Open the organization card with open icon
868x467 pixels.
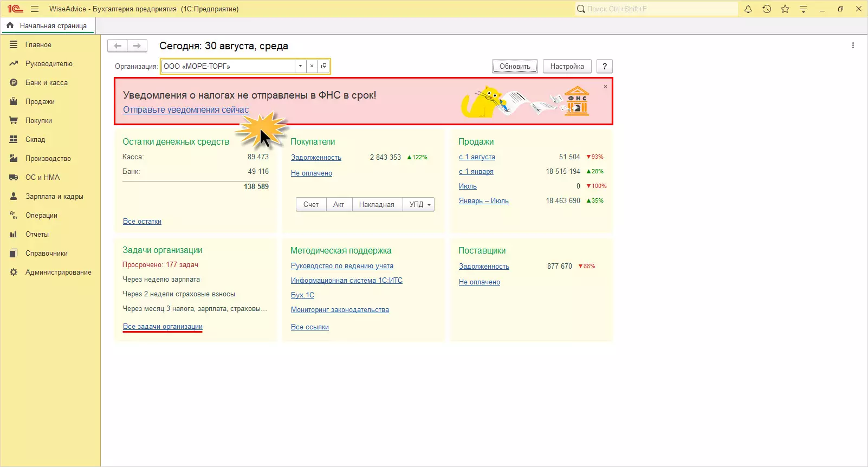click(x=323, y=66)
